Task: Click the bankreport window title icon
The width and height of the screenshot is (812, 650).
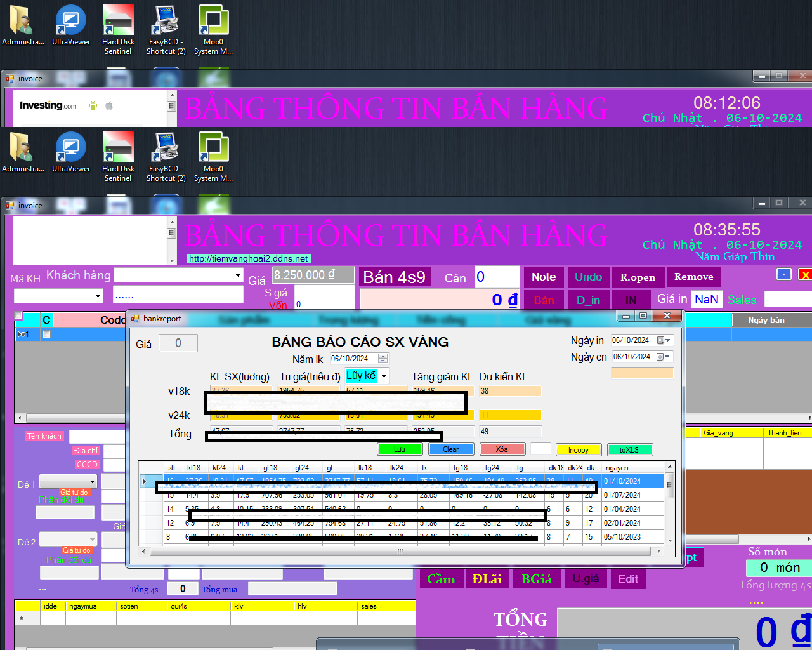Action: pyautogui.click(x=135, y=319)
